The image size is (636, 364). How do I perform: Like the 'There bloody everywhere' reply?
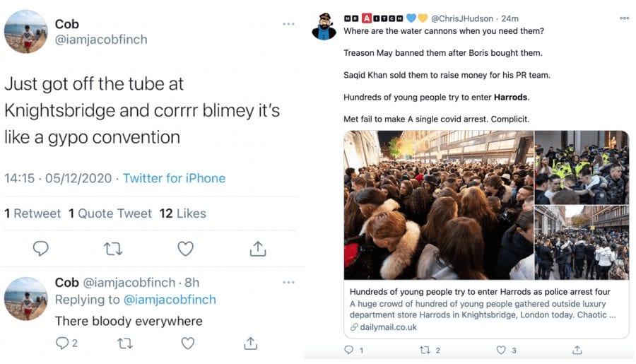coord(187,344)
